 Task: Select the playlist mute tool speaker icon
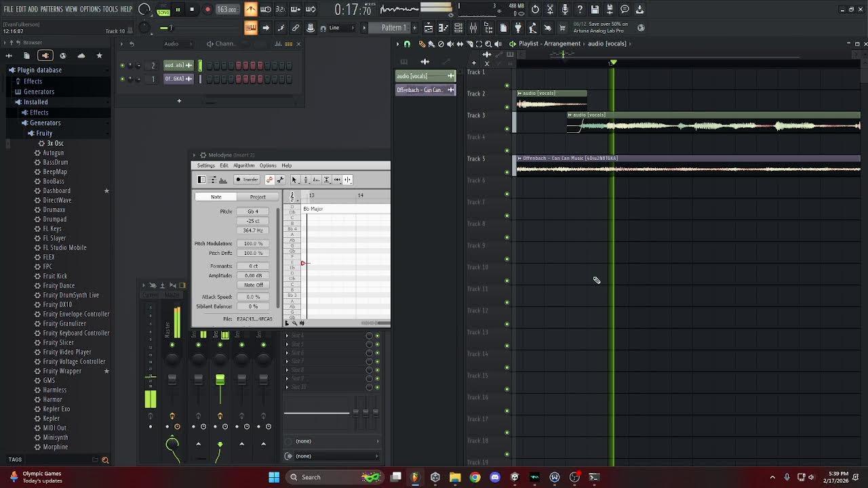pos(450,43)
